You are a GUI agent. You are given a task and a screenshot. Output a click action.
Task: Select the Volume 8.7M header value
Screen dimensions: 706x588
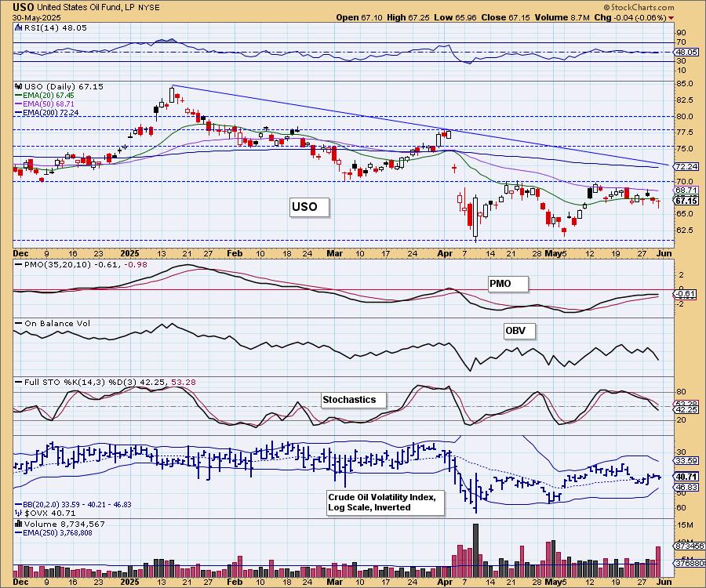pos(562,17)
